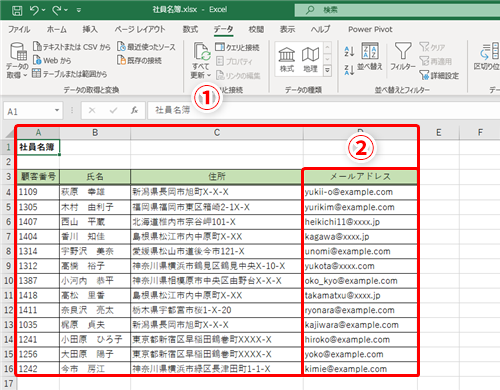Screen dimensions: 500x390
Task: Click the クリア filter button
Action: coord(432,47)
